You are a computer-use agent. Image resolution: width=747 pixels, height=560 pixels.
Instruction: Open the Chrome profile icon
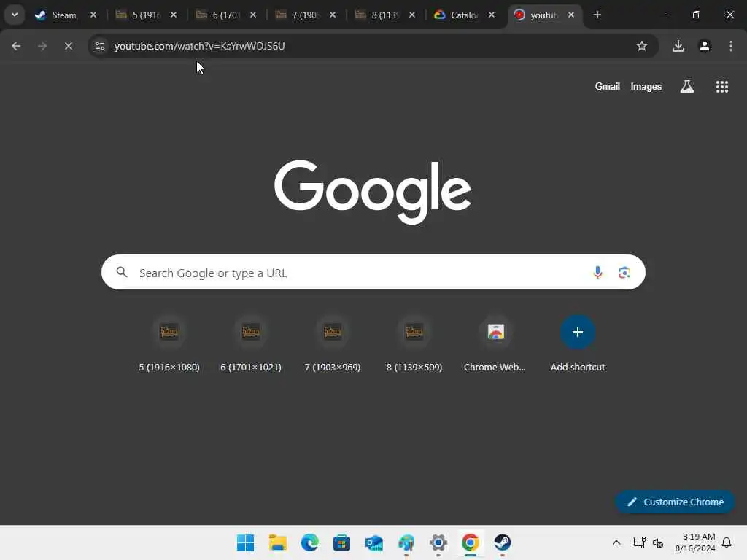(x=705, y=46)
